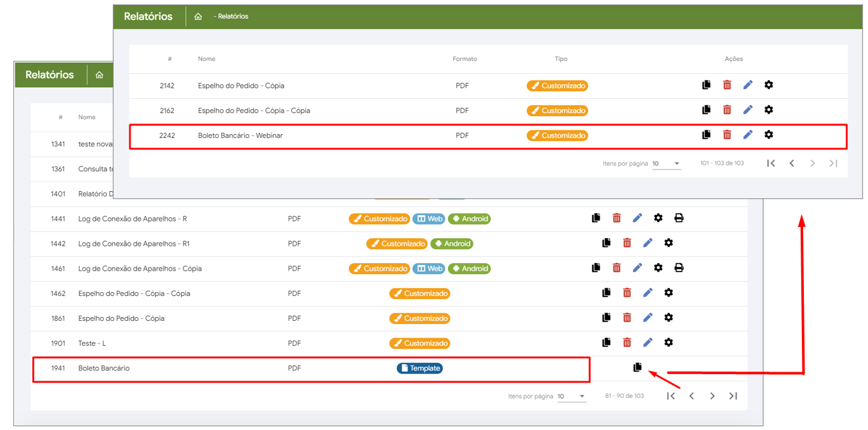
Task: Go to next page in front window
Action: (812, 164)
